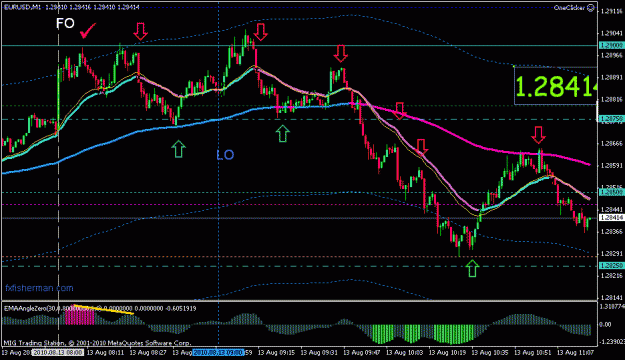The image size is (625, 360).
Task: Click the pink histogram bars in EMAAngleZero
Action: [80, 316]
